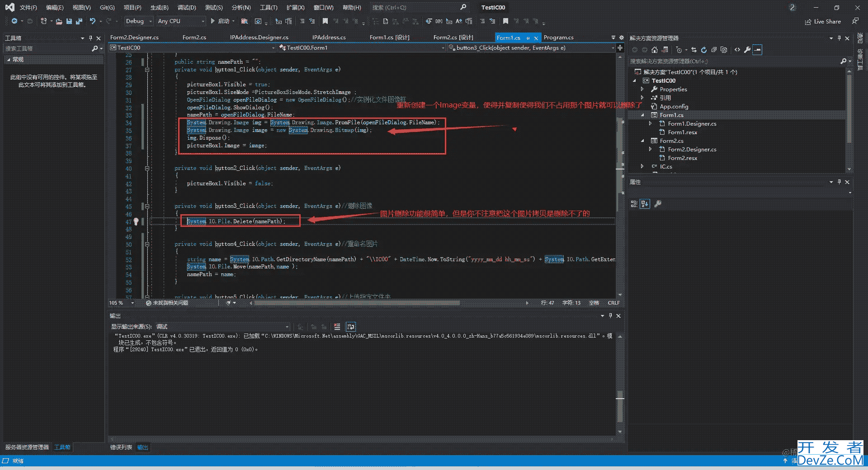Expand the IC.cs node in Solution Explorer

pos(642,167)
